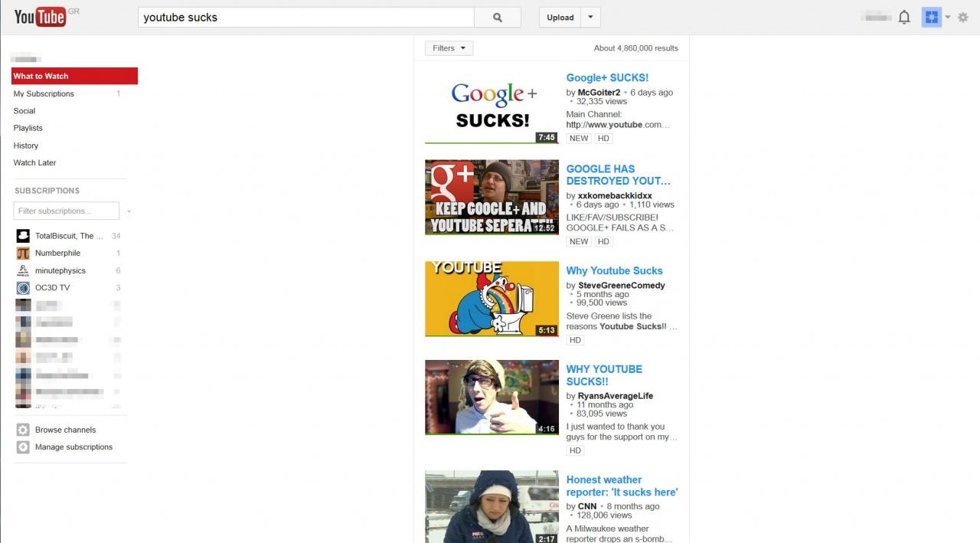Click the search magnifier button
Screen dimensions: 980x543
pos(498,17)
